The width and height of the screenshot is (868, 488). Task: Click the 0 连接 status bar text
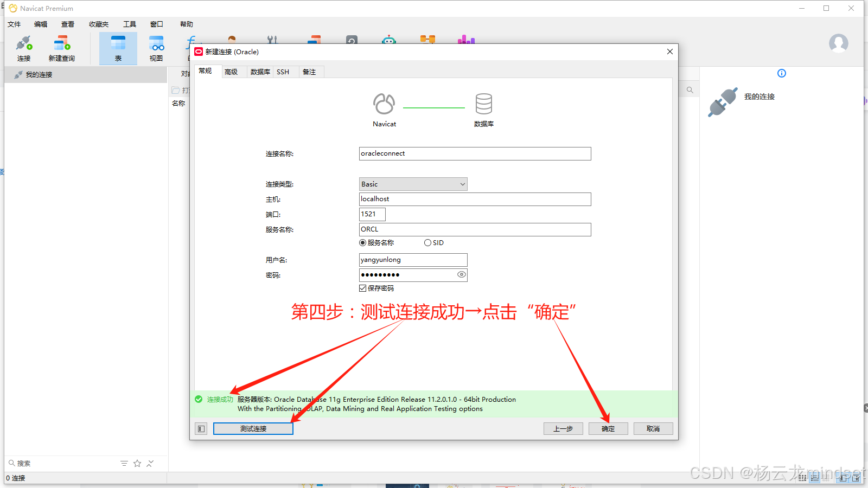(16, 478)
